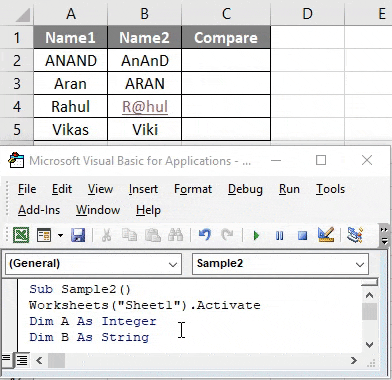Image resolution: width=392 pixels, height=380 pixels.
Task: Select Excel column D header
Action: (x=307, y=13)
